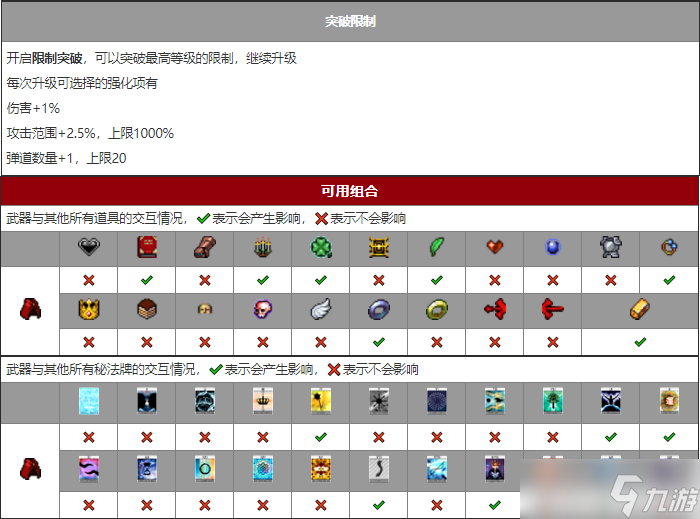Click the pink Skull O'Maniac icon

(x=263, y=309)
